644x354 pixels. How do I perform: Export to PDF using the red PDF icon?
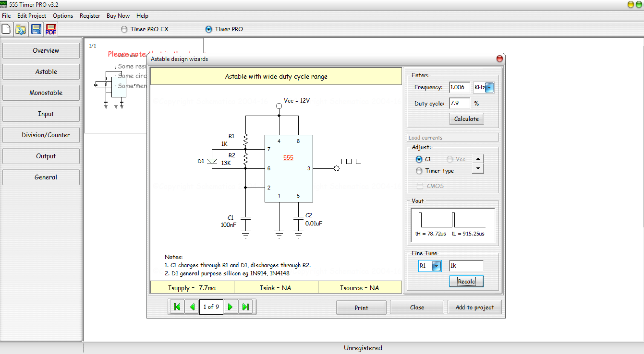click(x=51, y=29)
